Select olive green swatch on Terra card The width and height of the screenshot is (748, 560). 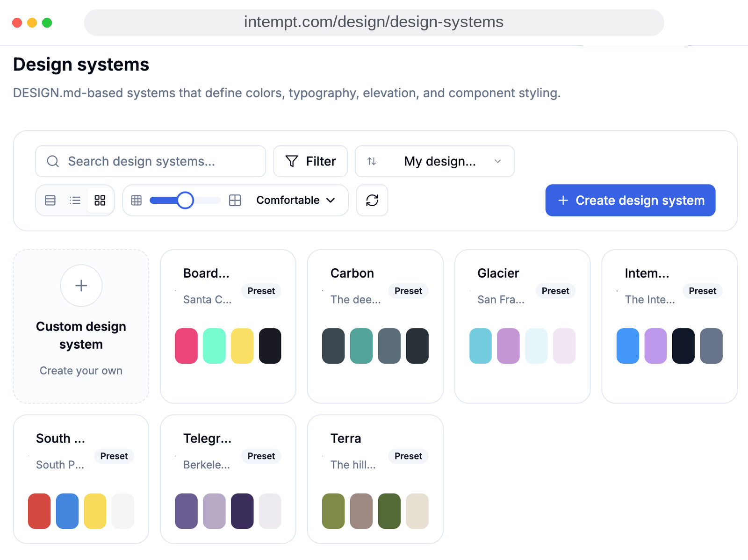pyautogui.click(x=333, y=511)
